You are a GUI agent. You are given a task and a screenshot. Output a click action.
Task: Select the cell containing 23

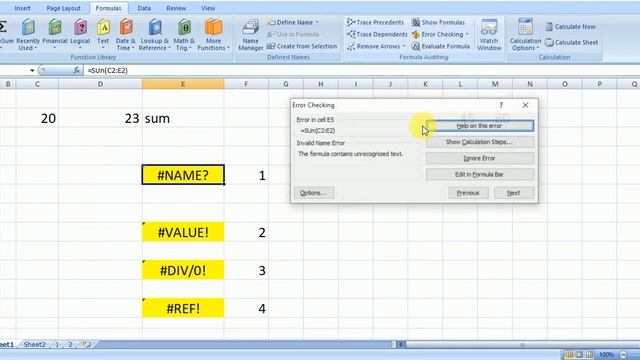[x=100, y=118]
